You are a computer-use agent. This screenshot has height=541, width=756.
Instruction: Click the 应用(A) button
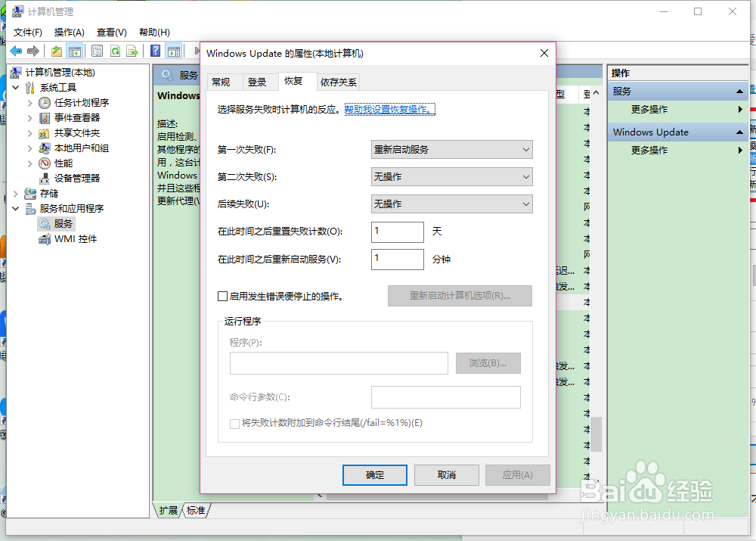[518, 475]
